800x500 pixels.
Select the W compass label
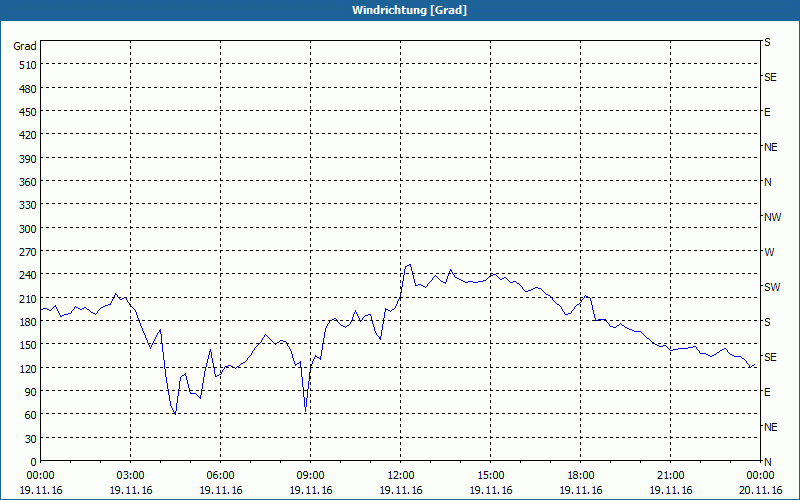[x=769, y=252]
